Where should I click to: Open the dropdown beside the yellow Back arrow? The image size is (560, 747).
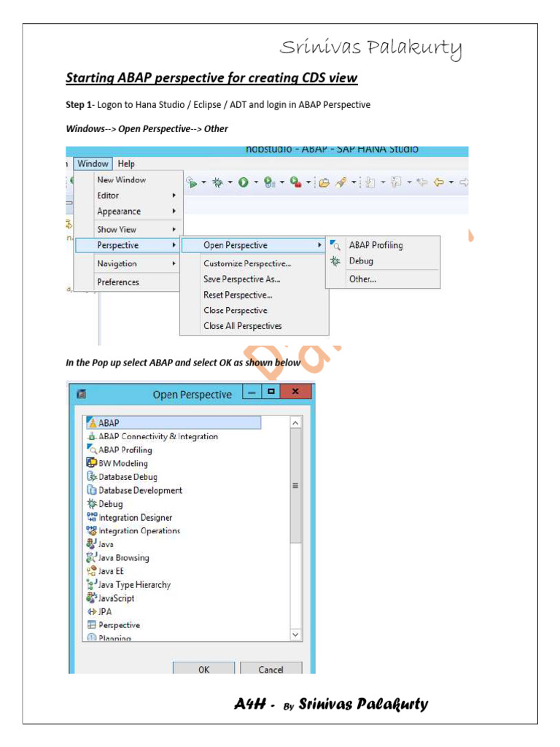[x=451, y=182]
